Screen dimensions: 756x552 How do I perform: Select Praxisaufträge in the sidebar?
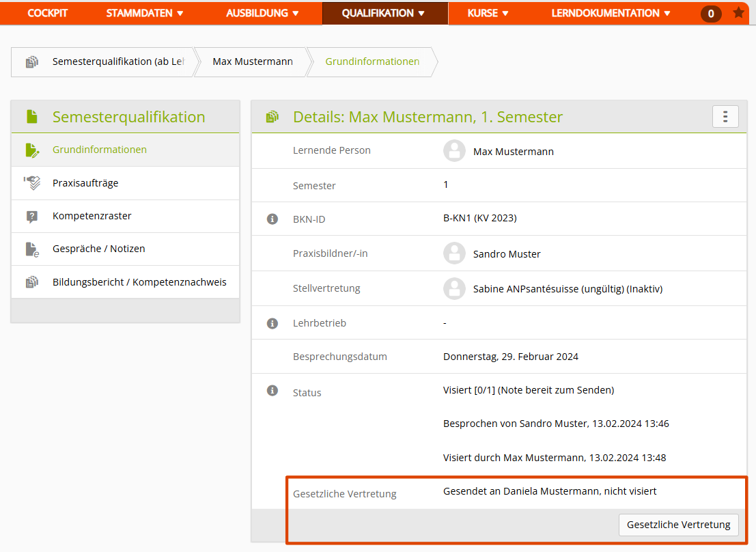tap(85, 183)
